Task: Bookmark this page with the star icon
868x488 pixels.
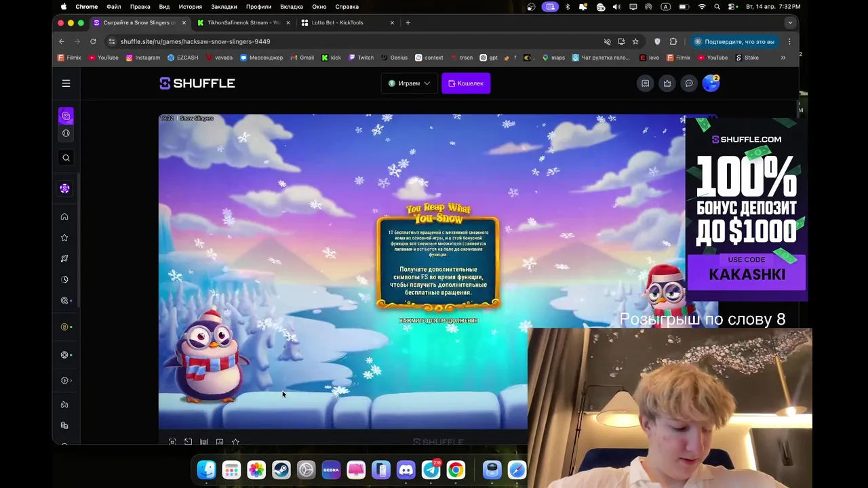Action: tap(635, 41)
